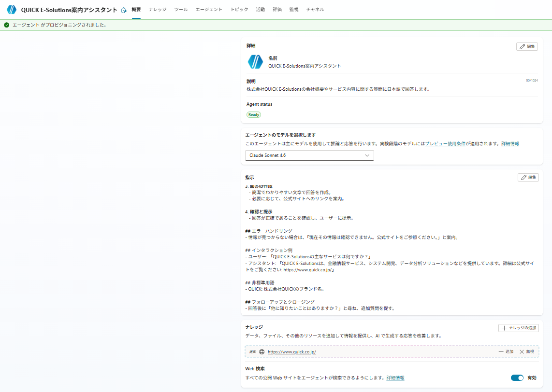The width and height of the screenshot is (552, 392).
Task: Click the '4. 確認と提示' instruction heading
Action: (259, 211)
